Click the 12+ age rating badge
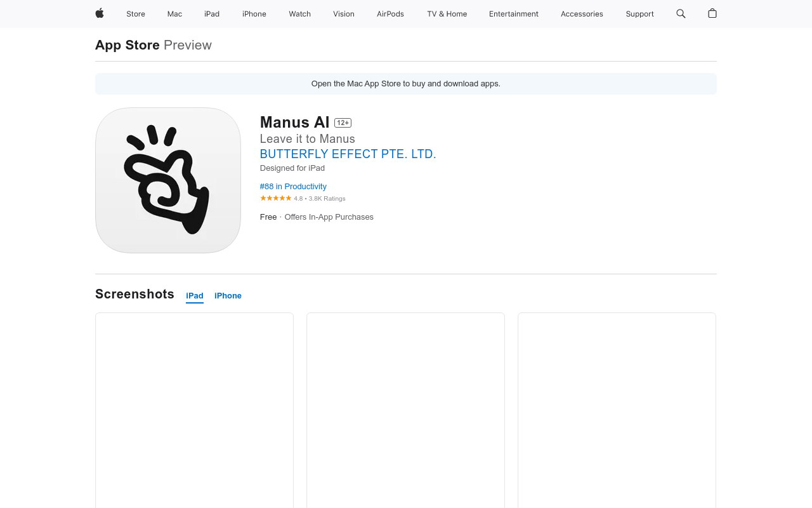 [x=343, y=123]
